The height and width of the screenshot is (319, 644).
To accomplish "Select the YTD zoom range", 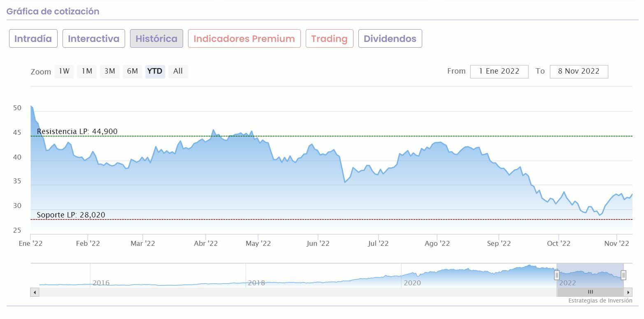I will pos(155,71).
